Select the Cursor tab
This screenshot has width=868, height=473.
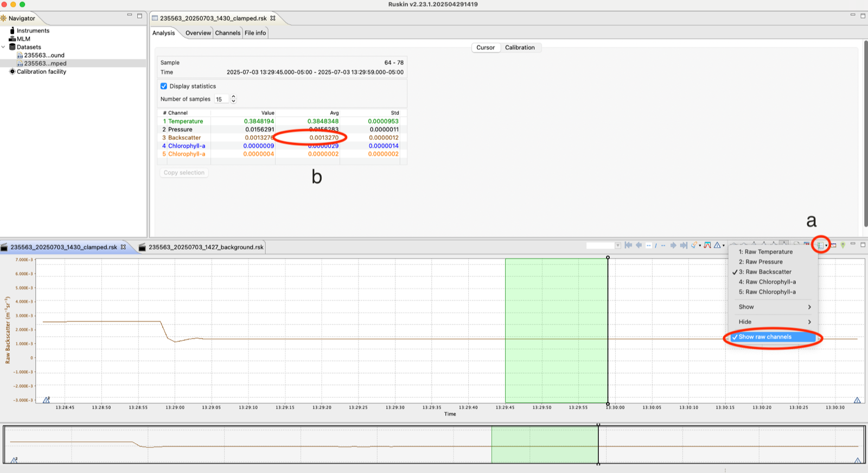click(x=486, y=47)
